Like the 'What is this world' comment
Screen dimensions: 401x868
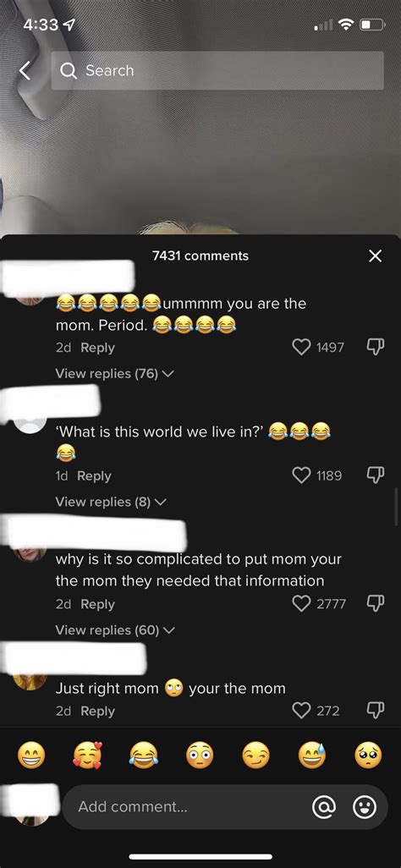301,475
